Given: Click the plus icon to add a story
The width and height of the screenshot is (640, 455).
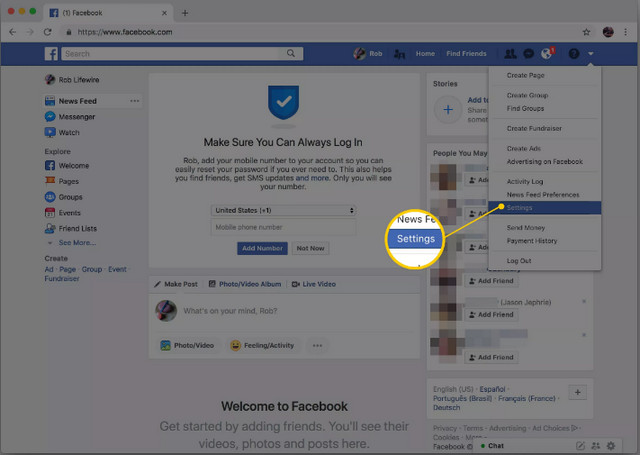Looking at the screenshot, I should point(448,109).
